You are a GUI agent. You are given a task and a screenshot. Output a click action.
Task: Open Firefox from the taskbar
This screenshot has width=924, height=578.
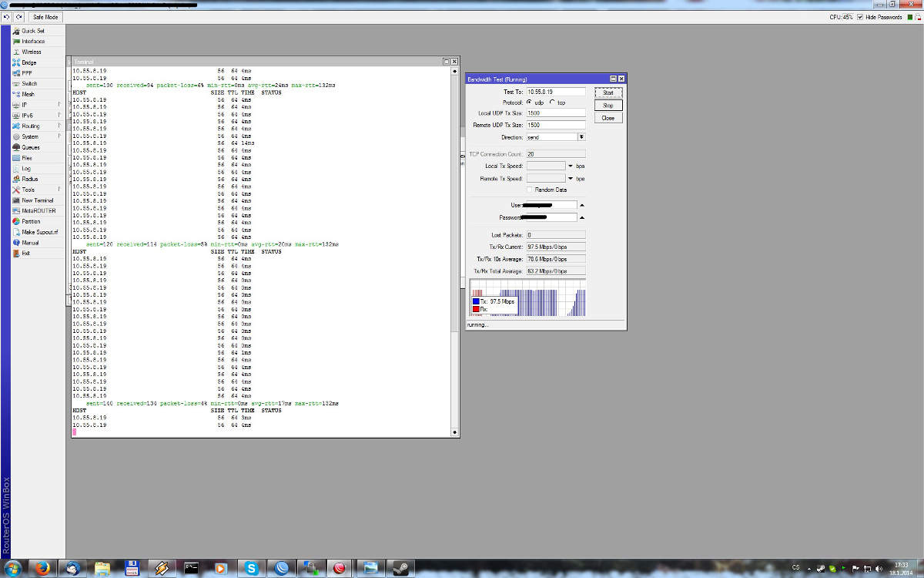(43, 569)
